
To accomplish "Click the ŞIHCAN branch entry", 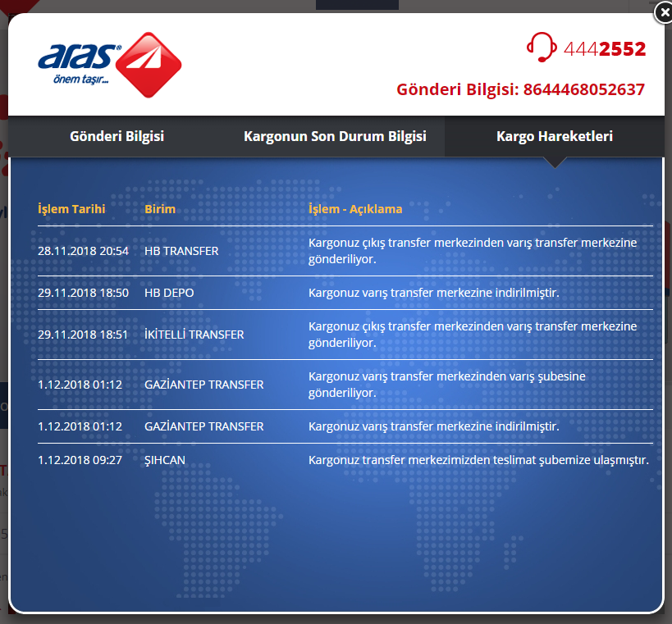I will pyautogui.click(x=165, y=460).
